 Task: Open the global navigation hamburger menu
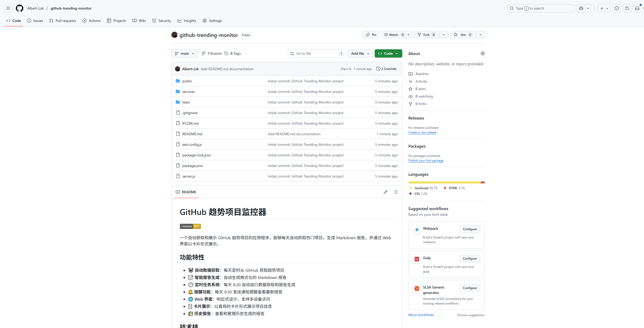pos(8,8)
